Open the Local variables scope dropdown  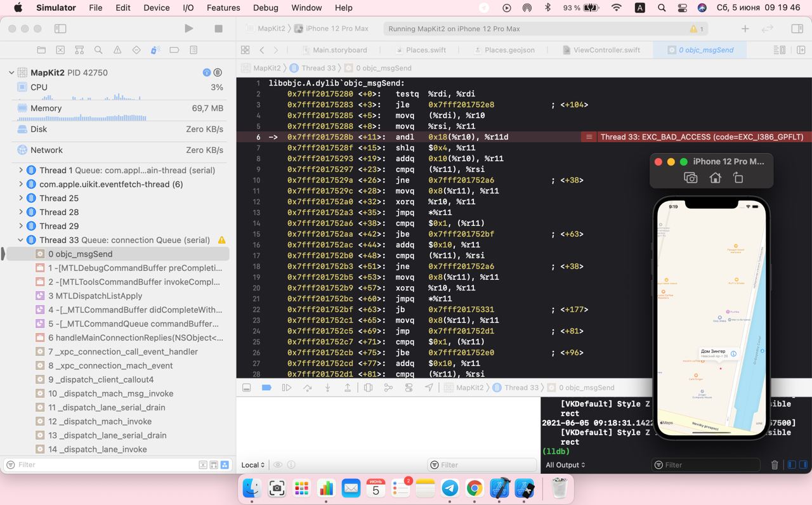(253, 465)
